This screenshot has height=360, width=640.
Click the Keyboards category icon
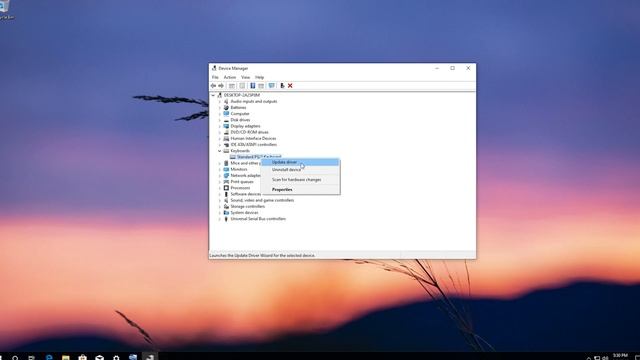click(226, 151)
